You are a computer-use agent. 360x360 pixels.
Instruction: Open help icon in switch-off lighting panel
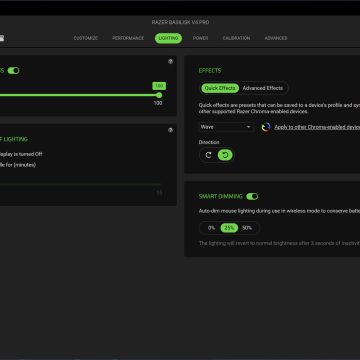click(170, 130)
